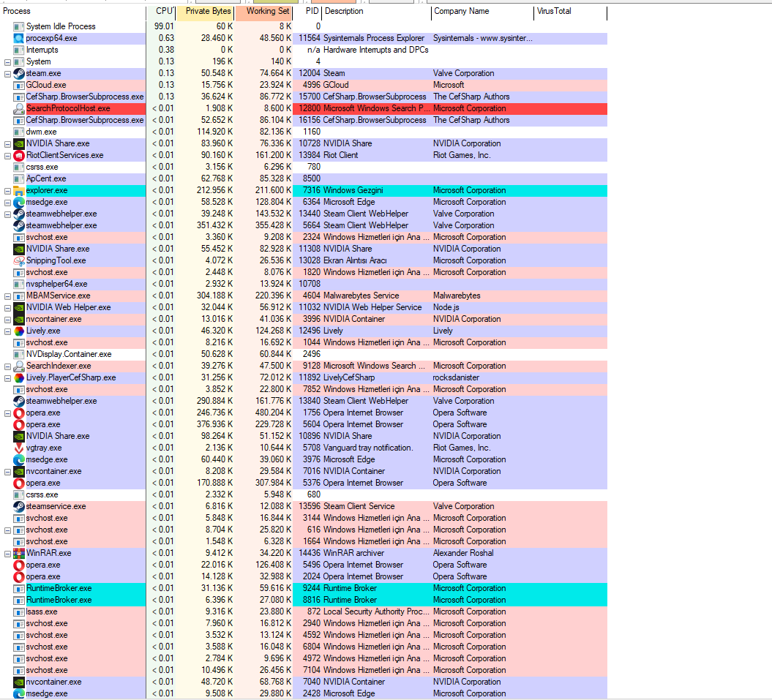Viewport: 772px width, 700px height.
Task: Click msedge.exe Edge icon in PID 6364 row
Action: coord(19,203)
